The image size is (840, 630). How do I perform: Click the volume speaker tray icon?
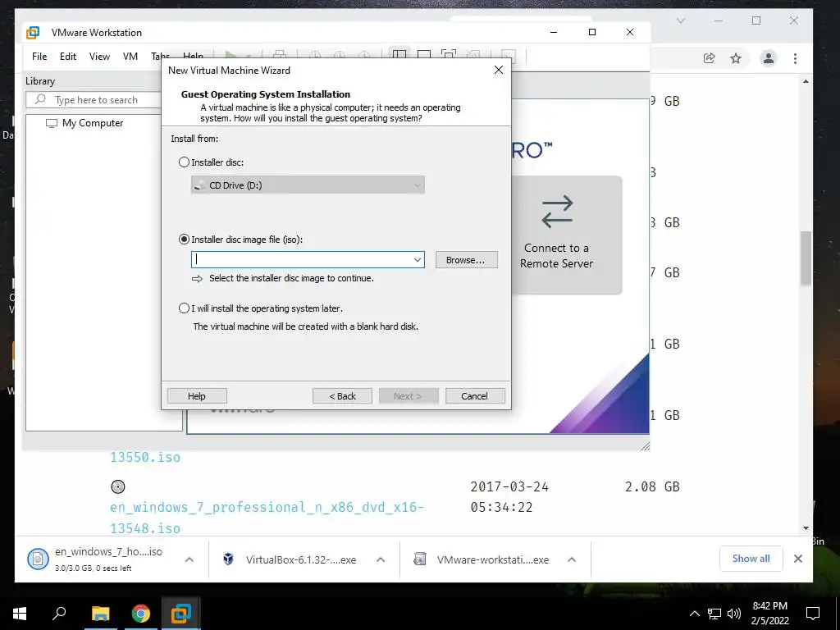pyautogui.click(x=734, y=614)
